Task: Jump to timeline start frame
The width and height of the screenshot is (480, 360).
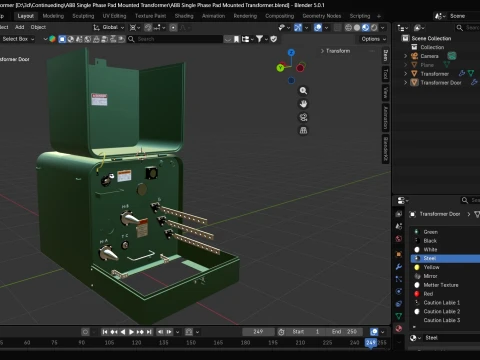Action: (105, 332)
